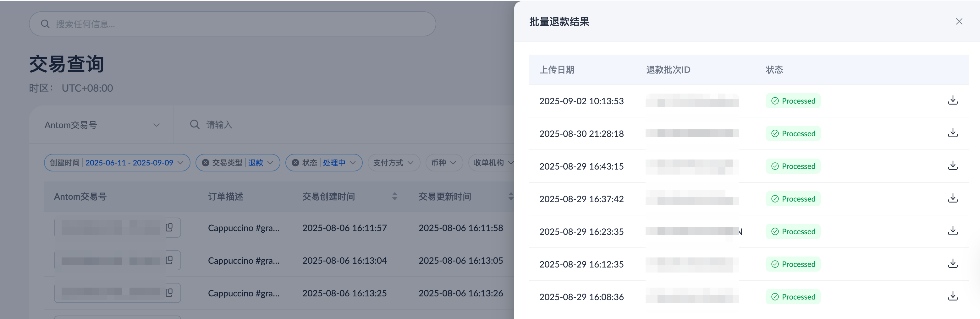Download the 2025-08-29 16:23:35 batch result
The image size is (980, 319).
(x=952, y=231)
